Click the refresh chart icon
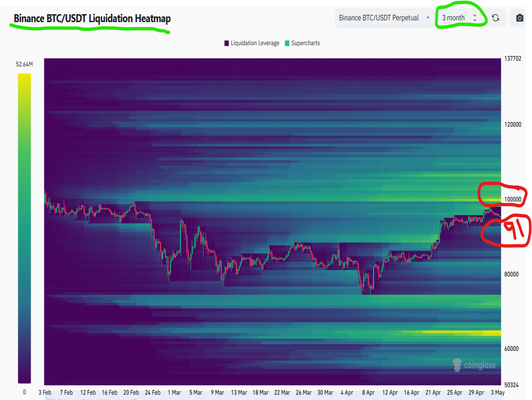Image resolution: width=532 pixels, height=400 pixels. (496, 18)
